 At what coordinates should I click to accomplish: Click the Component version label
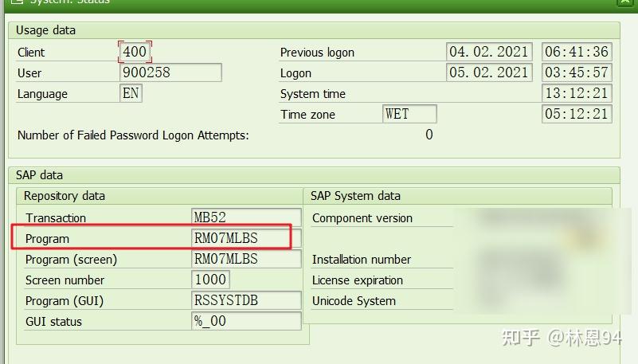click(362, 218)
